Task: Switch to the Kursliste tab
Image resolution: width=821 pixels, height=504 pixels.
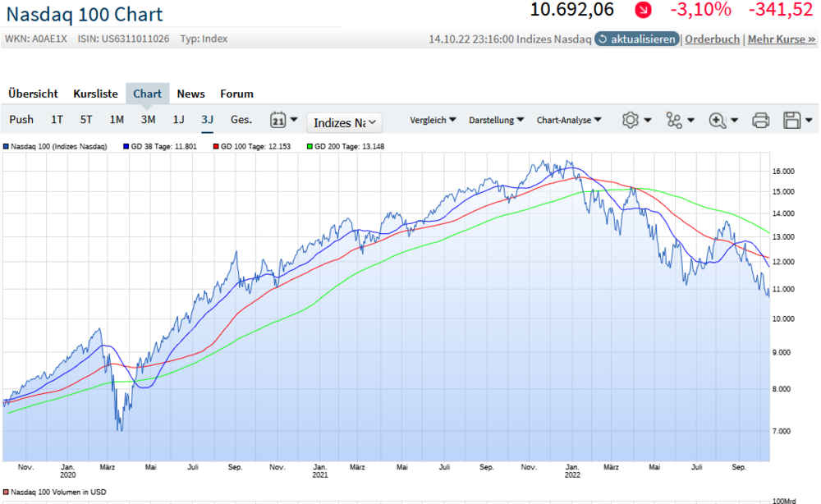Action: (95, 94)
